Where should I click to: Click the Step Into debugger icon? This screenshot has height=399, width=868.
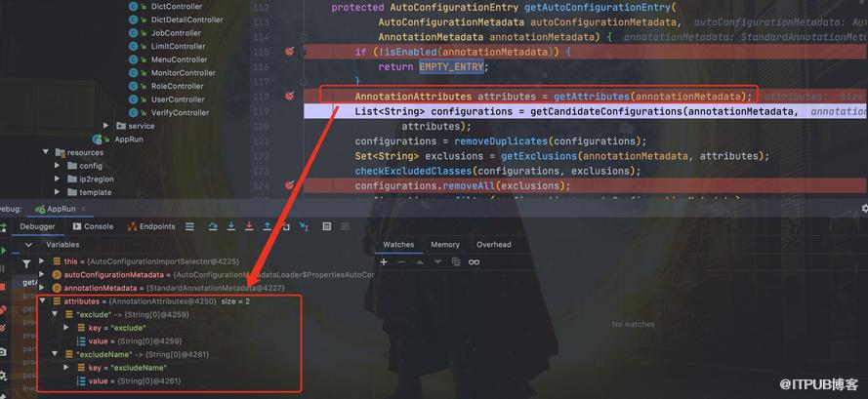[x=231, y=226]
